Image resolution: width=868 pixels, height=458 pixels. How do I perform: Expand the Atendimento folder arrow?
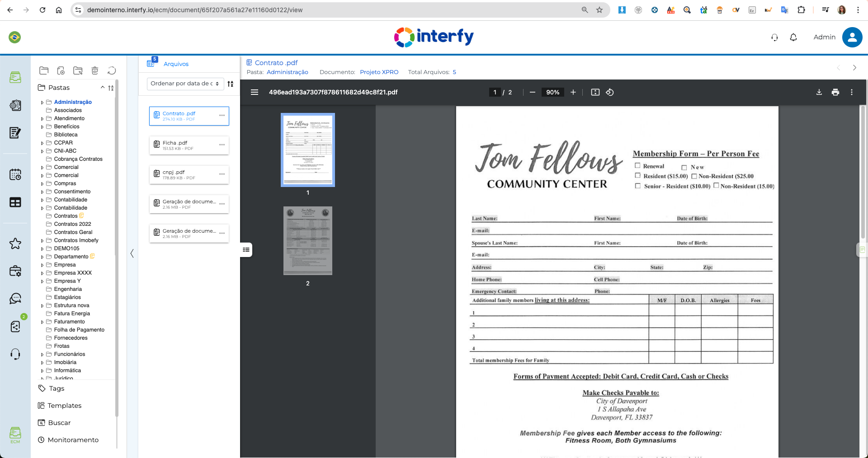[42, 119]
